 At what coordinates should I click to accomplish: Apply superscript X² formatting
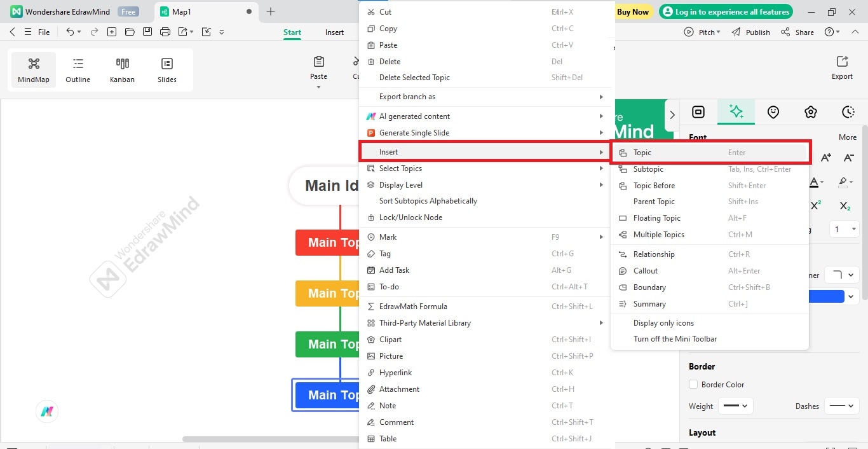tap(817, 205)
